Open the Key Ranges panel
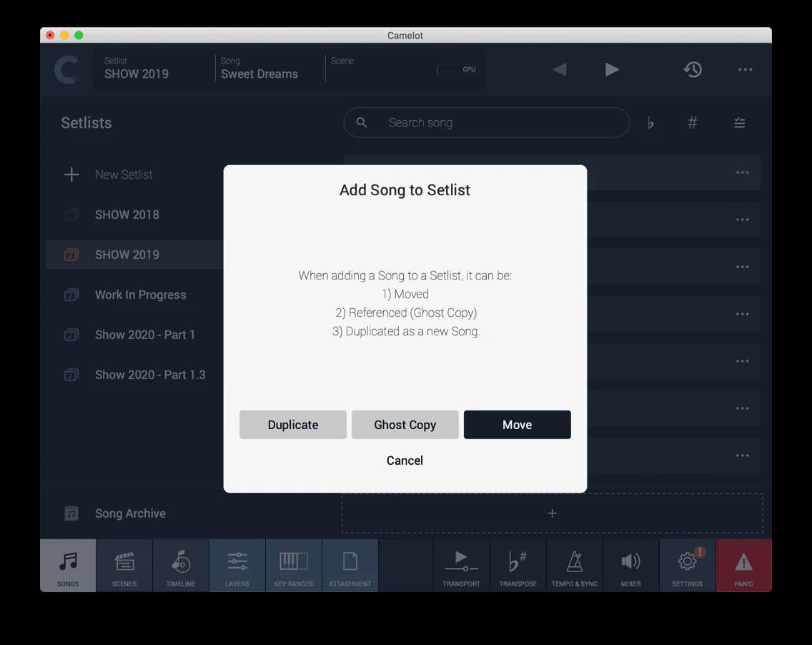Image resolution: width=812 pixels, height=645 pixels. (293, 565)
